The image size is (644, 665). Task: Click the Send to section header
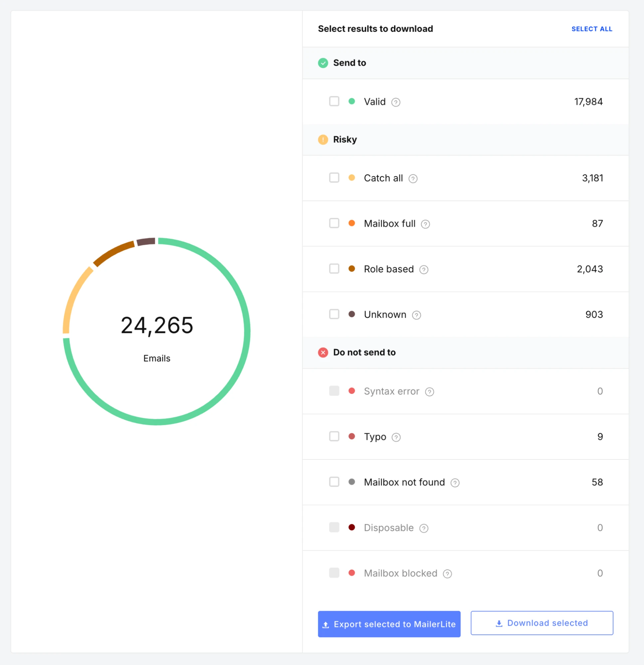[465, 63]
